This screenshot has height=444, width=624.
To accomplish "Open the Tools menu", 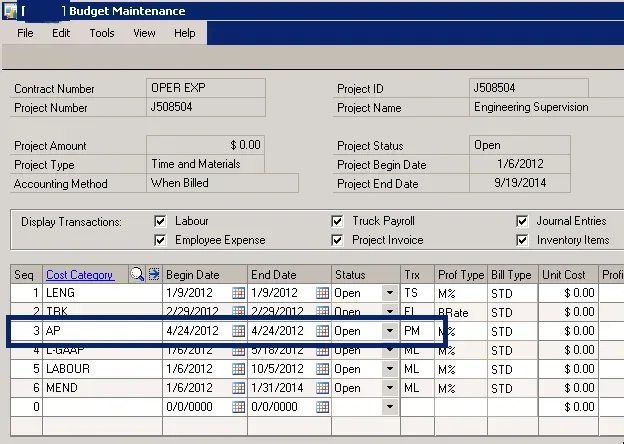I will pyautogui.click(x=102, y=33).
